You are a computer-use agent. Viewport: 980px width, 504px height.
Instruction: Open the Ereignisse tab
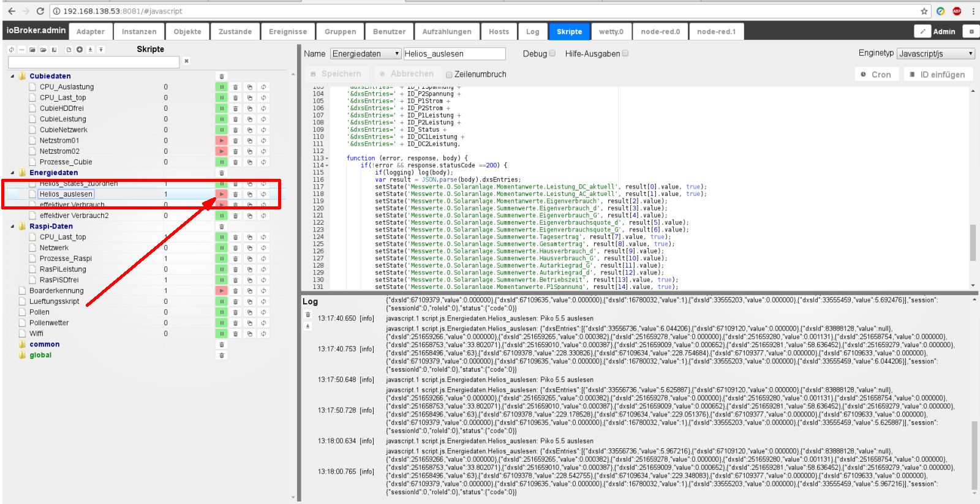[x=288, y=32]
